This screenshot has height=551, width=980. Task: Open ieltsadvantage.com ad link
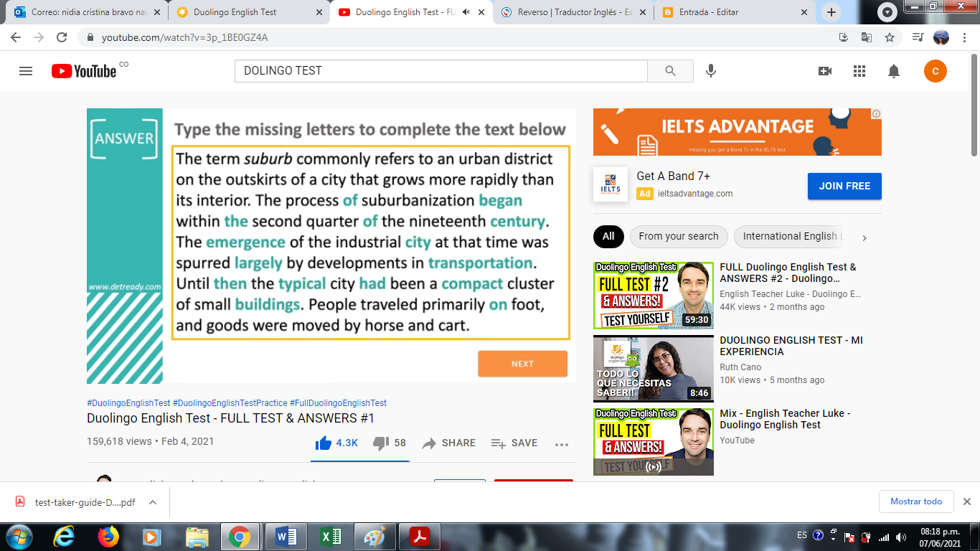click(694, 194)
